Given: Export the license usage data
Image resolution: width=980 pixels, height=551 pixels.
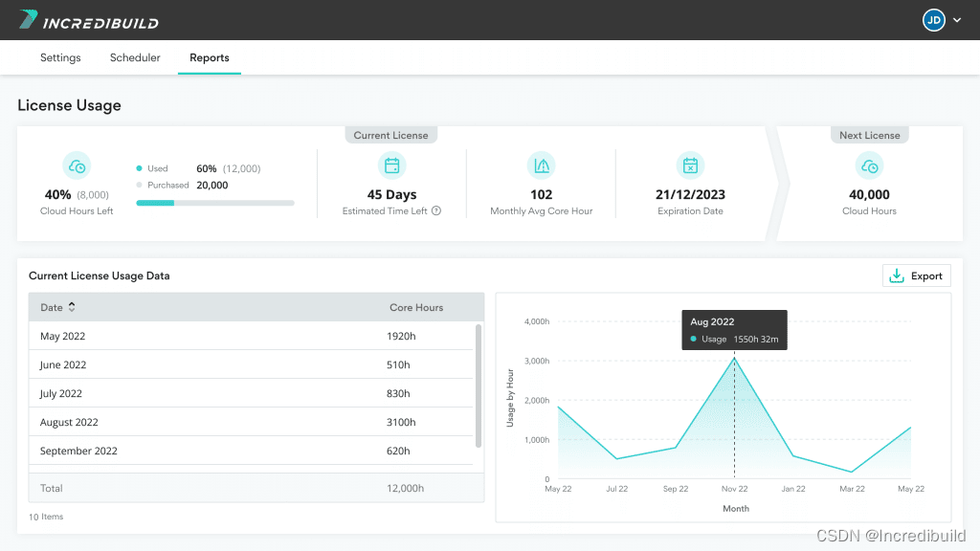Looking at the screenshot, I should click(x=916, y=275).
